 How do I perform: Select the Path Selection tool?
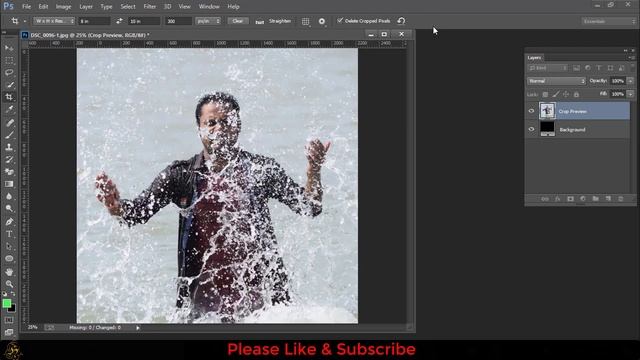pyautogui.click(x=9, y=247)
